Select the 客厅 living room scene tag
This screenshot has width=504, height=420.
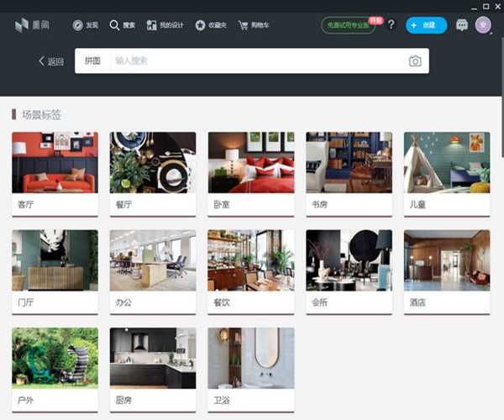(55, 172)
